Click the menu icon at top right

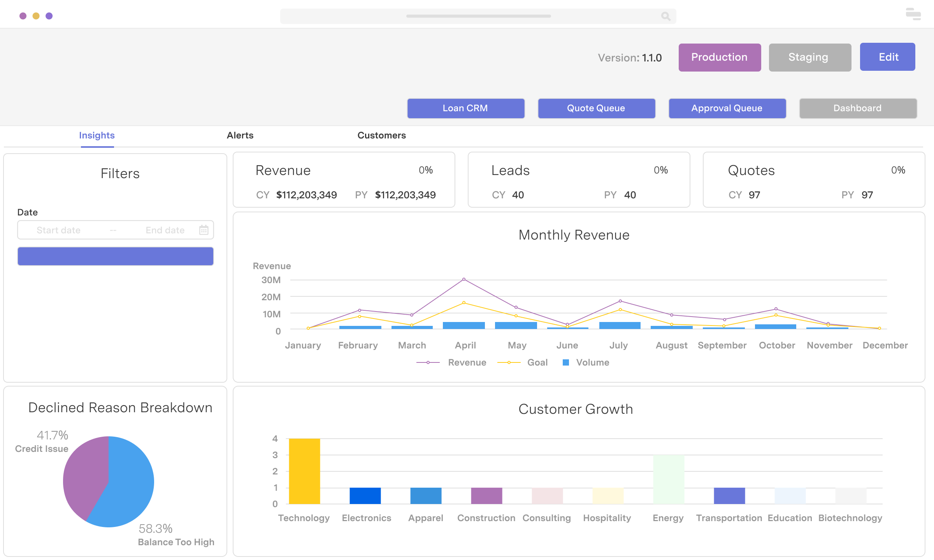(913, 14)
